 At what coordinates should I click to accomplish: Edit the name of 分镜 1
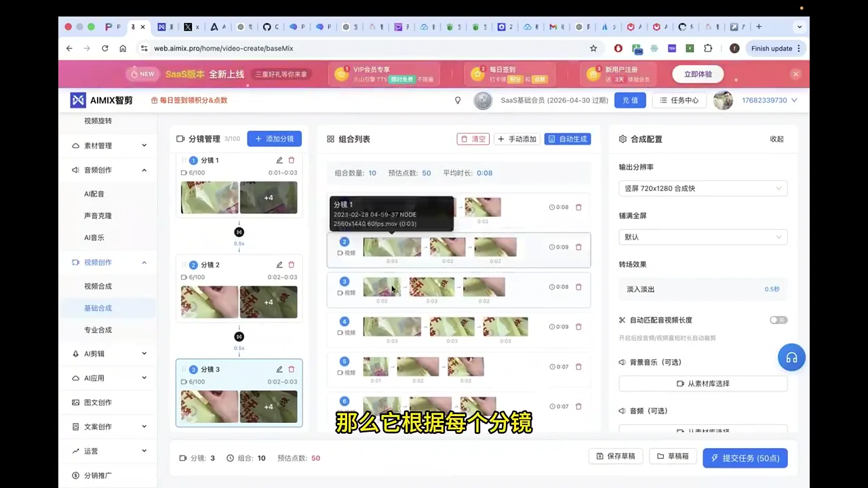(x=279, y=161)
